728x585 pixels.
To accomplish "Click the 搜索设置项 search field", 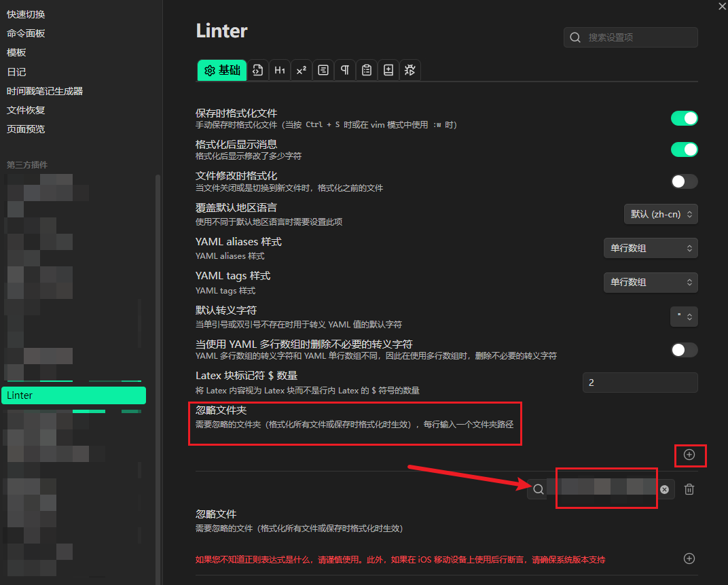I will coord(638,37).
